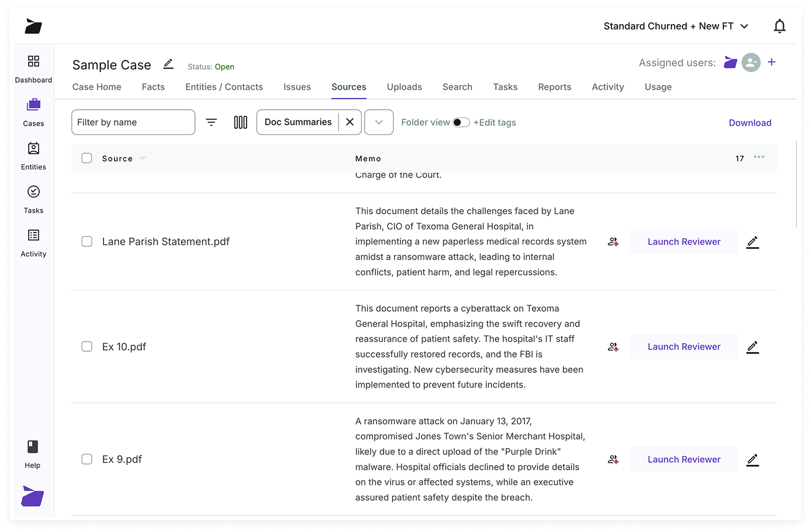Focus the Filter by name field
The width and height of the screenshot is (811, 532).
(133, 122)
